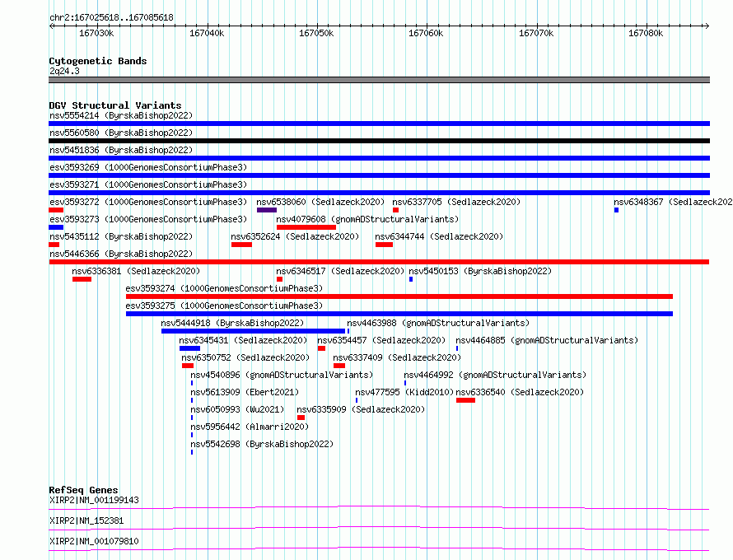The image size is (733, 560).
Task: Click the purple nsv6538060 variant bar
Action: click(x=267, y=210)
